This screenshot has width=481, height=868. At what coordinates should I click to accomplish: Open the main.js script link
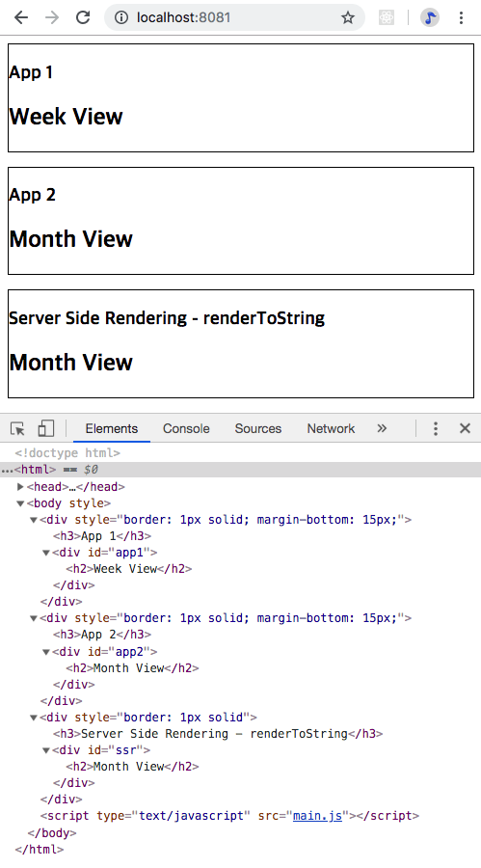click(317, 815)
